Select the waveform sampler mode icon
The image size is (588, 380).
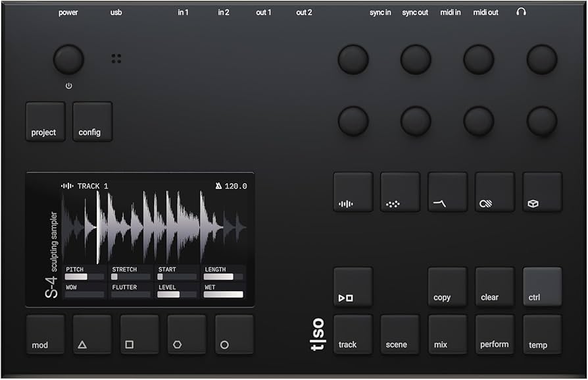pyautogui.click(x=353, y=191)
